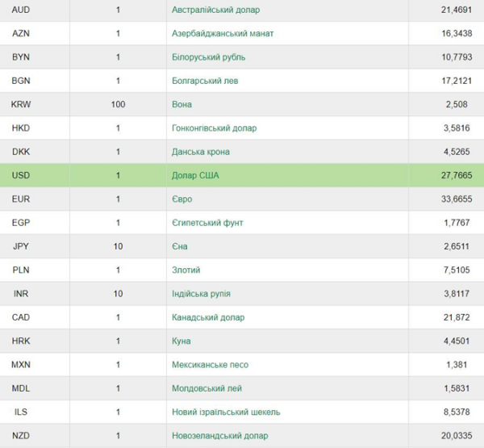The height and width of the screenshot is (448, 484).
Task: Click the AUD rate value 21,4691
Action: pyautogui.click(x=457, y=10)
